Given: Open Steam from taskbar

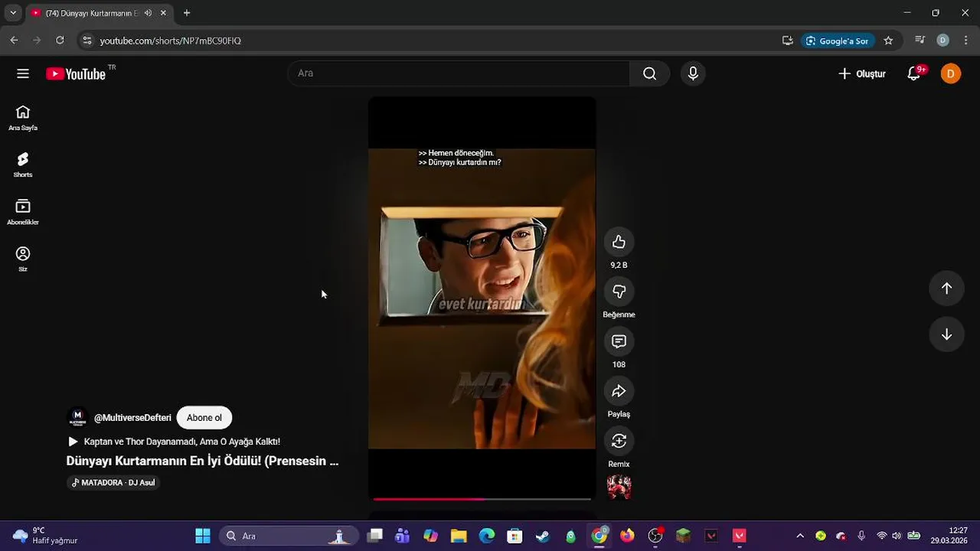Looking at the screenshot, I should coord(543,536).
